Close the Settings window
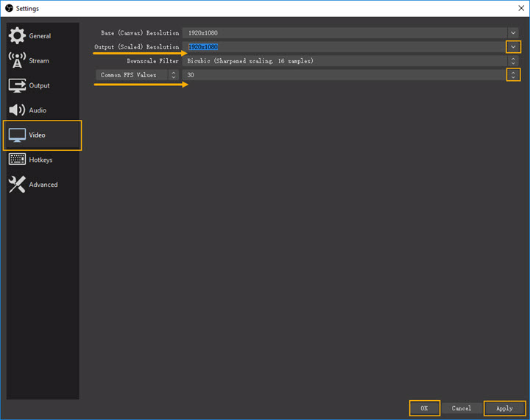This screenshot has width=530, height=420. coord(513,8)
